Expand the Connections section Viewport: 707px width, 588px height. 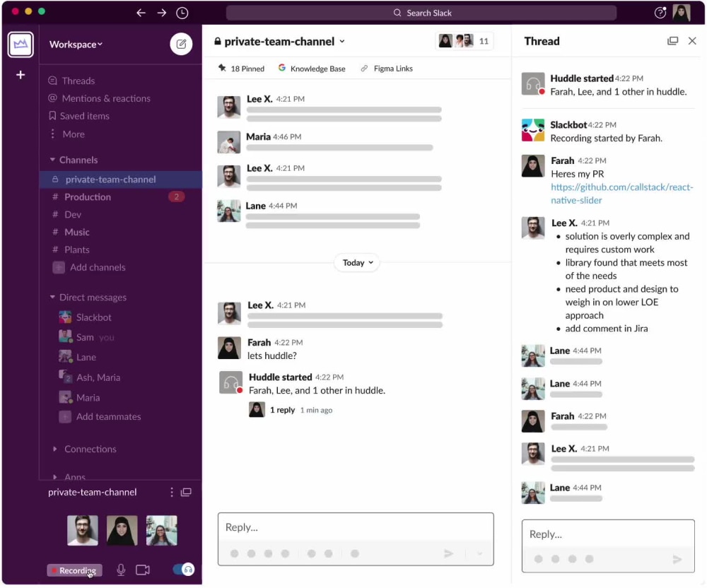pyautogui.click(x=54, y=449)
